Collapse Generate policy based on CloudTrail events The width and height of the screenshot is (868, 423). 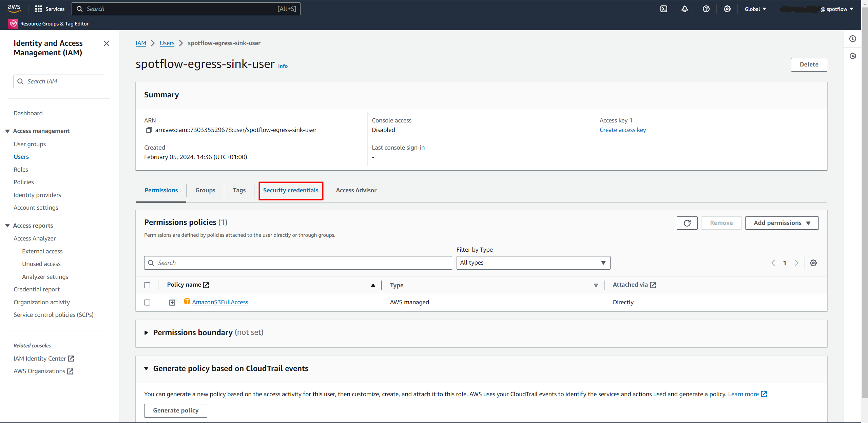tap(146, 368)
